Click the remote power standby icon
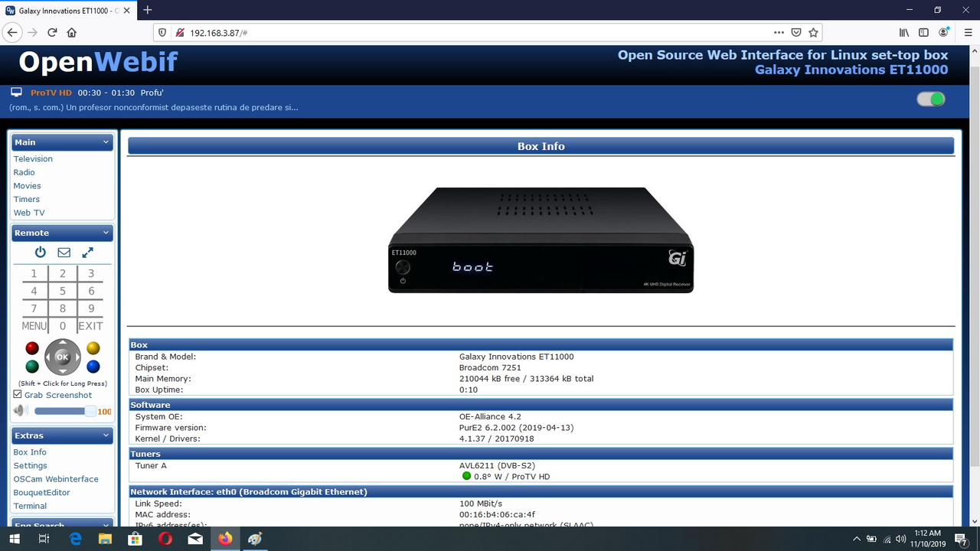980x551 pixels. click(x=41, y=253)
